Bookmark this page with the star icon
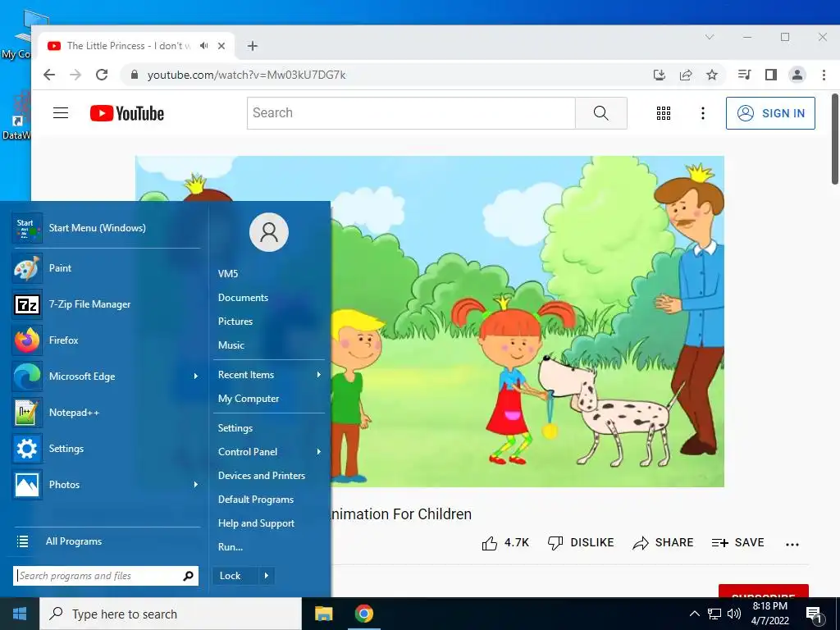Image resolution: width=840 pixels, height=630 pixels. tap(712, 75)
